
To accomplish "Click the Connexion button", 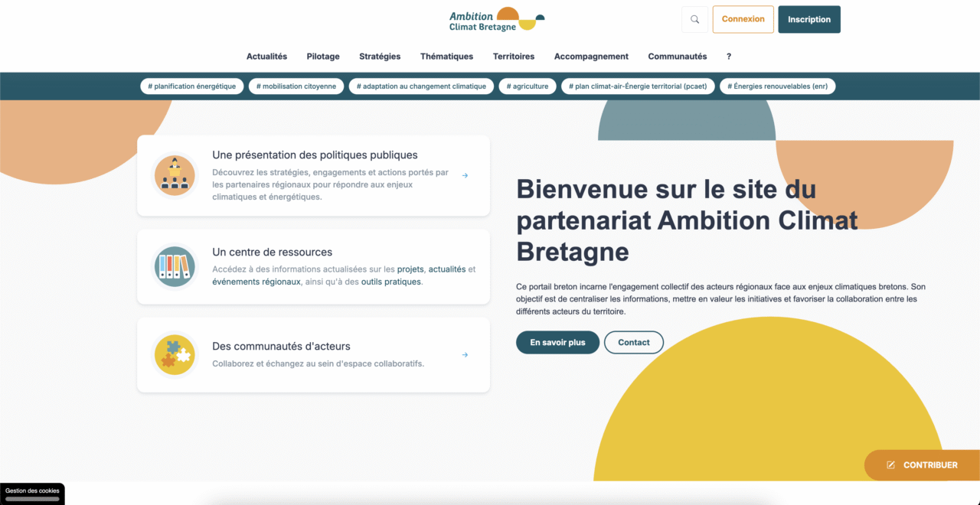I will [x=743, y=19].
